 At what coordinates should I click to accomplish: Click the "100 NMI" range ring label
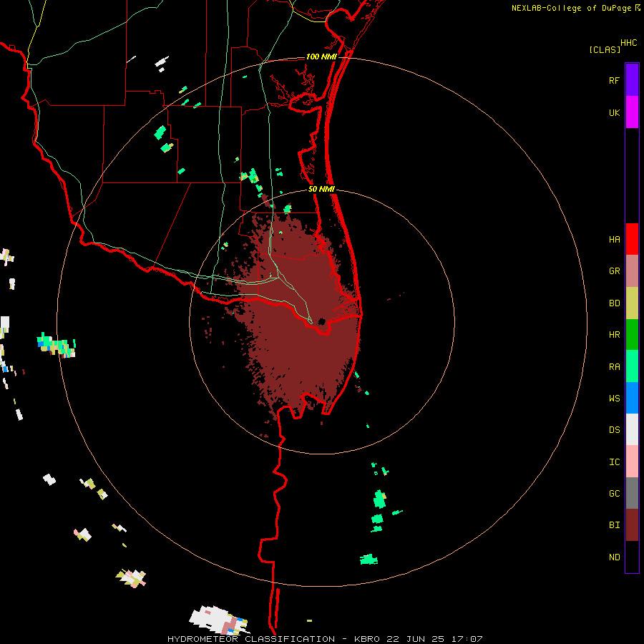[321, 57]
